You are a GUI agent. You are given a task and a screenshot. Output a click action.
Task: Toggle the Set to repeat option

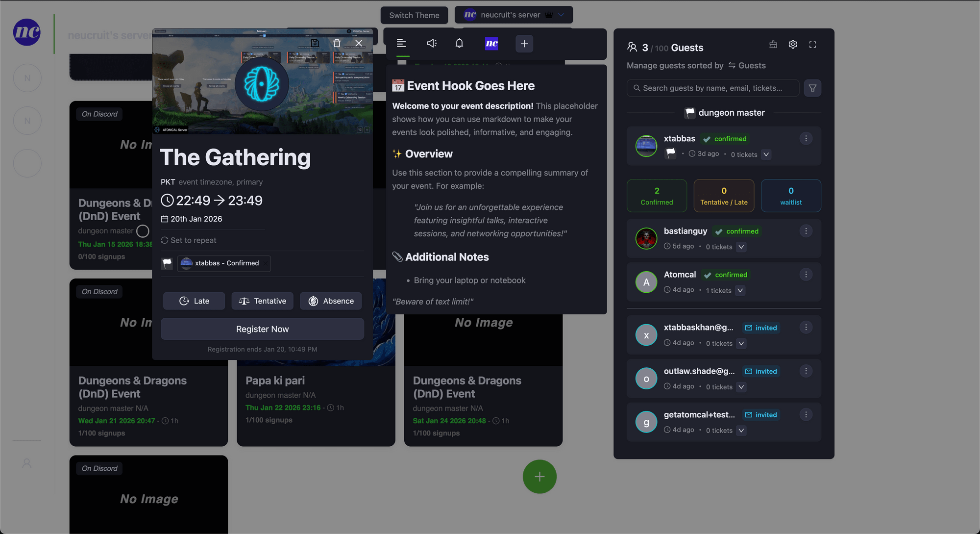[x=189, y=240]
